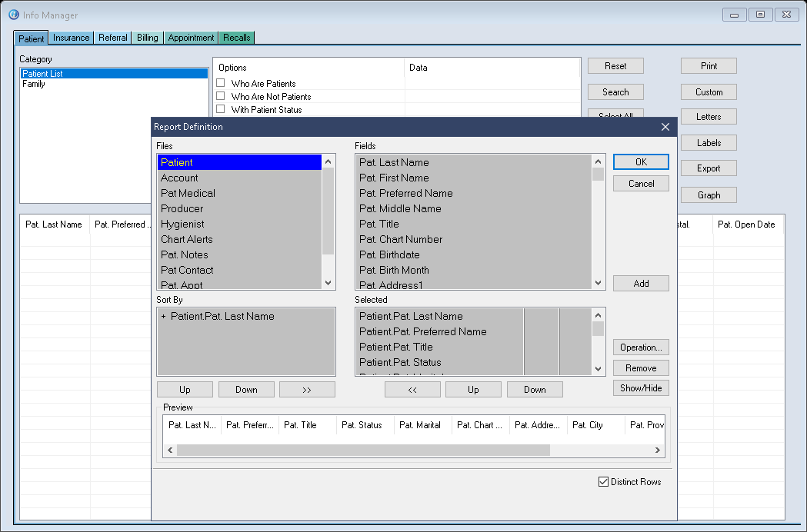Click the move-right >> button under Sort By

(x=307, y=390)
